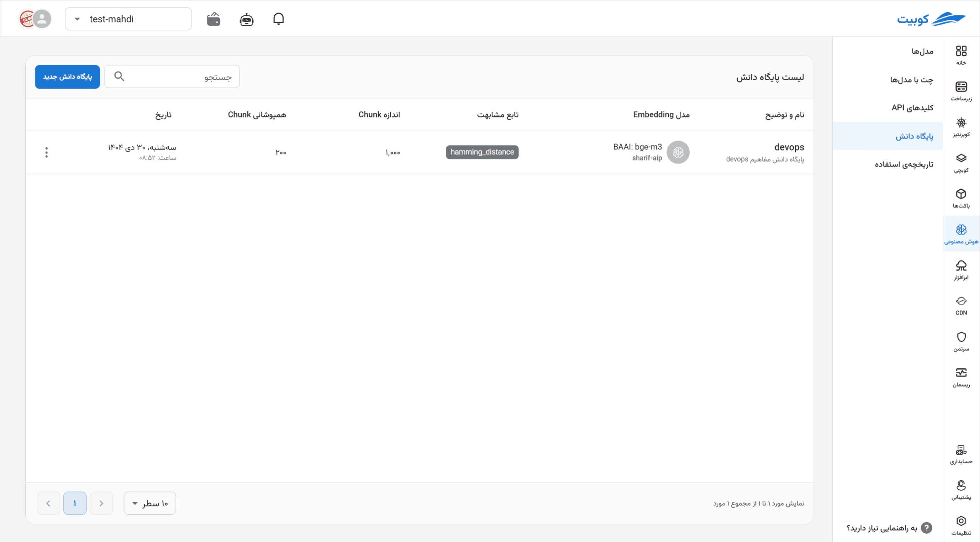980x542 pixels.
Task: Click the BAAI: bge-m3 model text
Action: (x=637, y=147)
